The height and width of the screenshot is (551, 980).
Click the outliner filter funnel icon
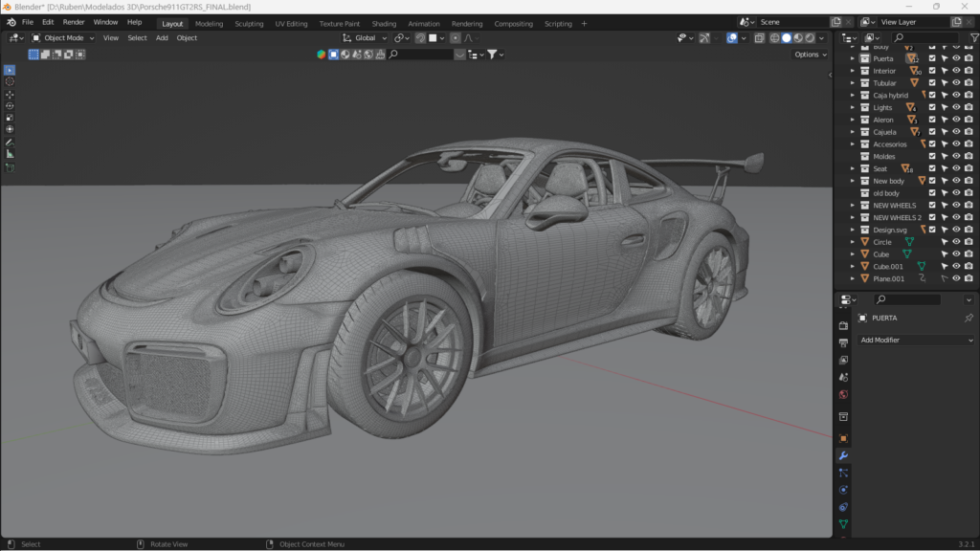973,38
